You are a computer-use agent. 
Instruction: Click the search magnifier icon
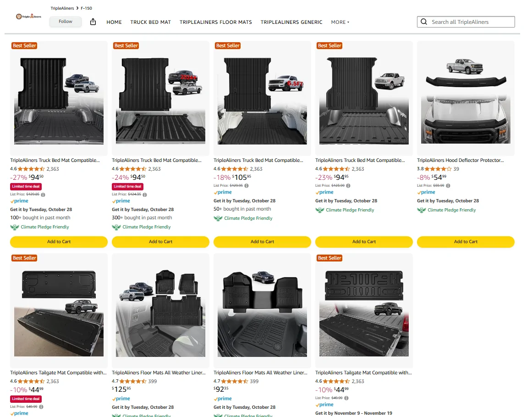[x=423, y=22]
